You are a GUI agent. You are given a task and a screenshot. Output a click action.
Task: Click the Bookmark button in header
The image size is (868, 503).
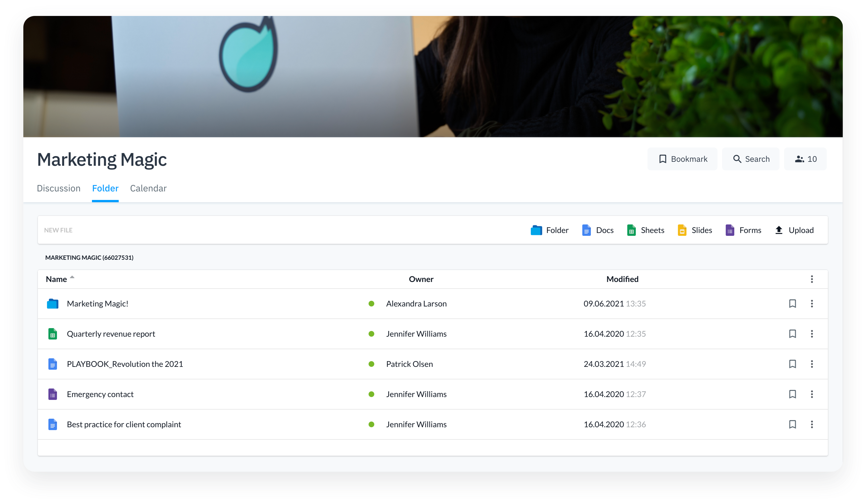pos(682,159)
